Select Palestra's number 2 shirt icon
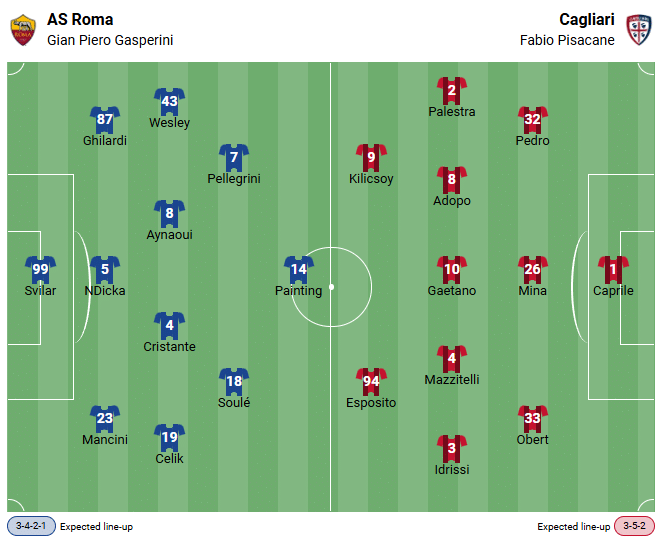Viewport: 659px width, 539px height. 452,91
